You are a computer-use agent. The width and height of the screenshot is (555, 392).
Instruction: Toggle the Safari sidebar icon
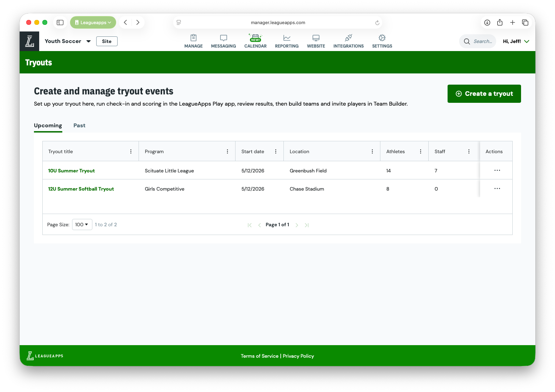click(60, 22)
